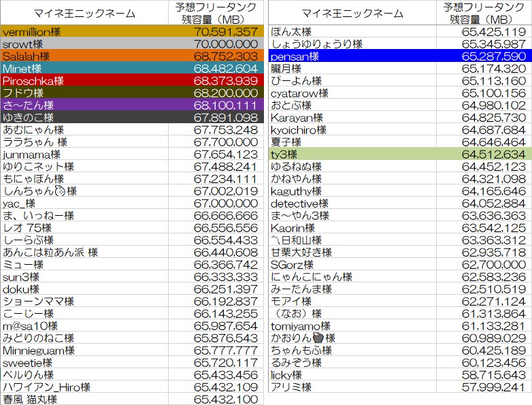Select the gold-highlighted vermillion様 row
Image resolution: width=532 pixels, height=405 pixels.
pyautogui.click(x=84, y=31)
